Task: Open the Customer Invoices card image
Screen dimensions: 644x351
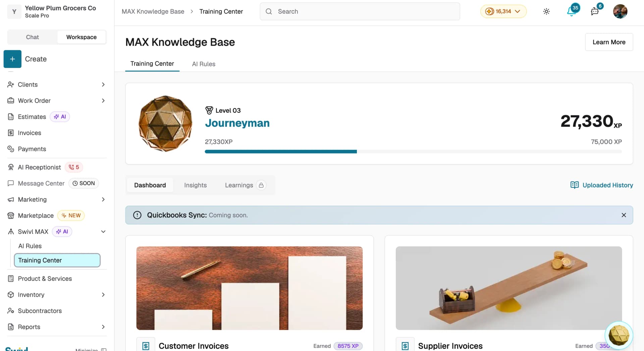Action: (x=249, y=288)
